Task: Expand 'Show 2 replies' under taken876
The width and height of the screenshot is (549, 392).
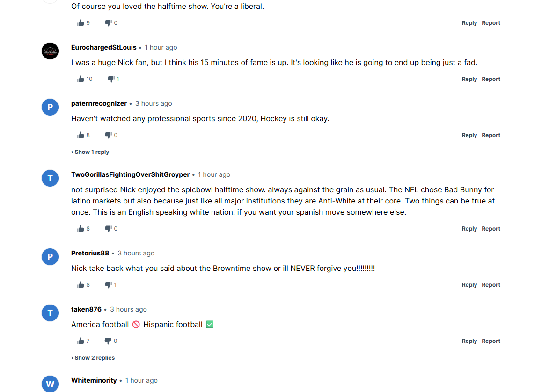Action: (x=93, y=358)
